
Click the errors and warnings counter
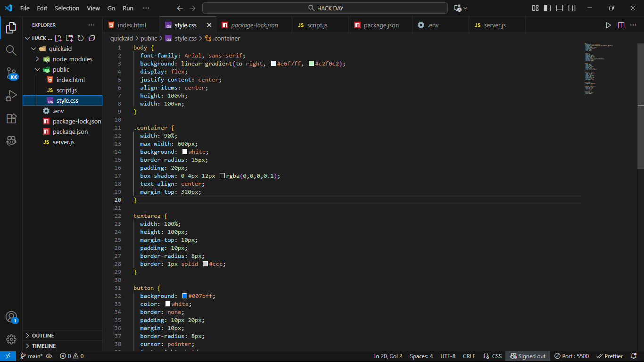72,356
